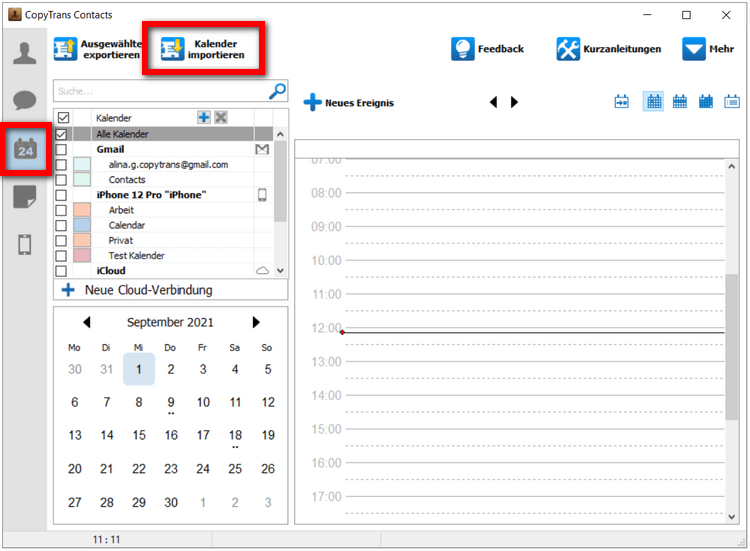Open the device sidebar section
750x551 pixels.
24,244
